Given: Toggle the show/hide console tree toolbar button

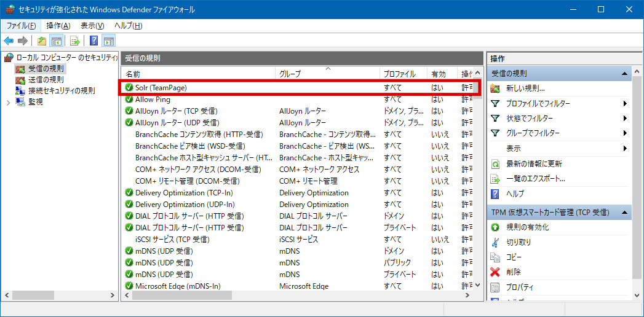Looking at the screenshot, I should (57, 41).
